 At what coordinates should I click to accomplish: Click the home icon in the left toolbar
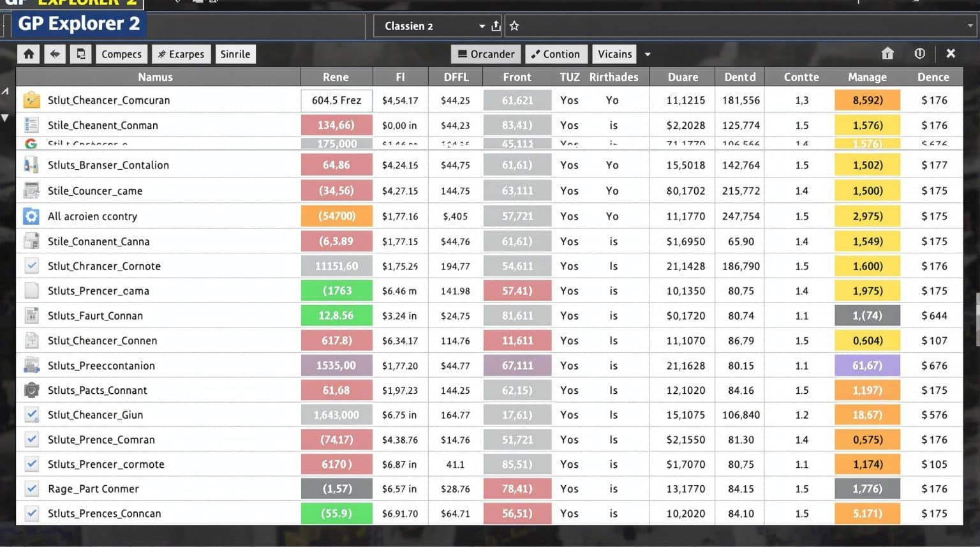[29, 54]
